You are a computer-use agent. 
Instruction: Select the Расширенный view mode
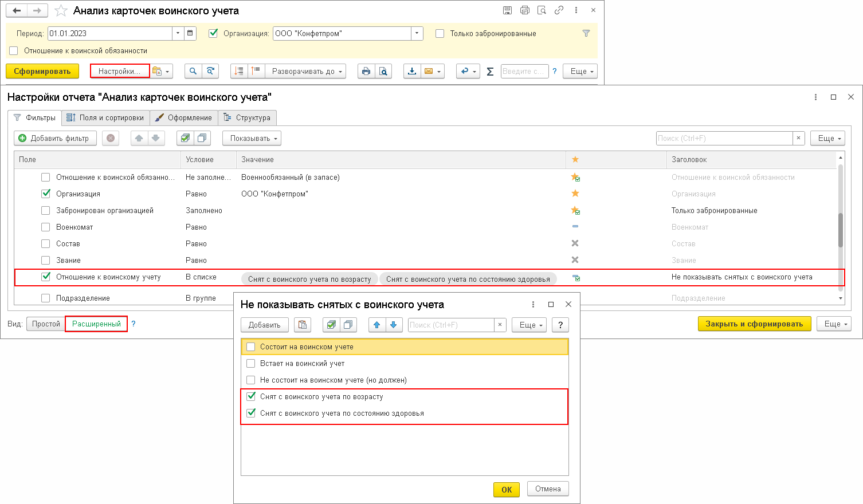(96, 324)
